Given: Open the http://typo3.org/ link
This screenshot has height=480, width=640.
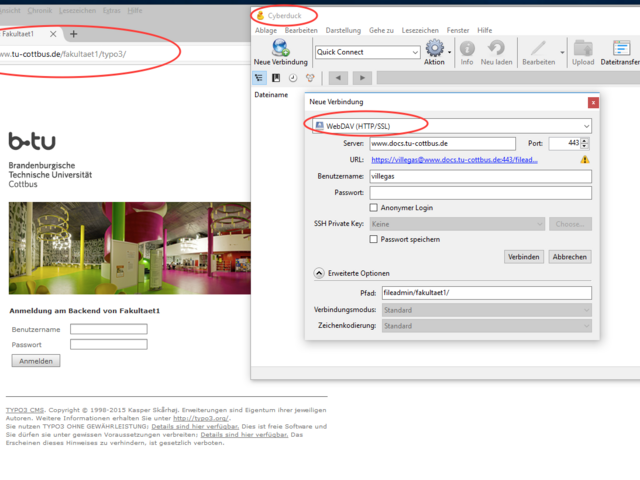Looking at the screenshot, I should 201,418.
